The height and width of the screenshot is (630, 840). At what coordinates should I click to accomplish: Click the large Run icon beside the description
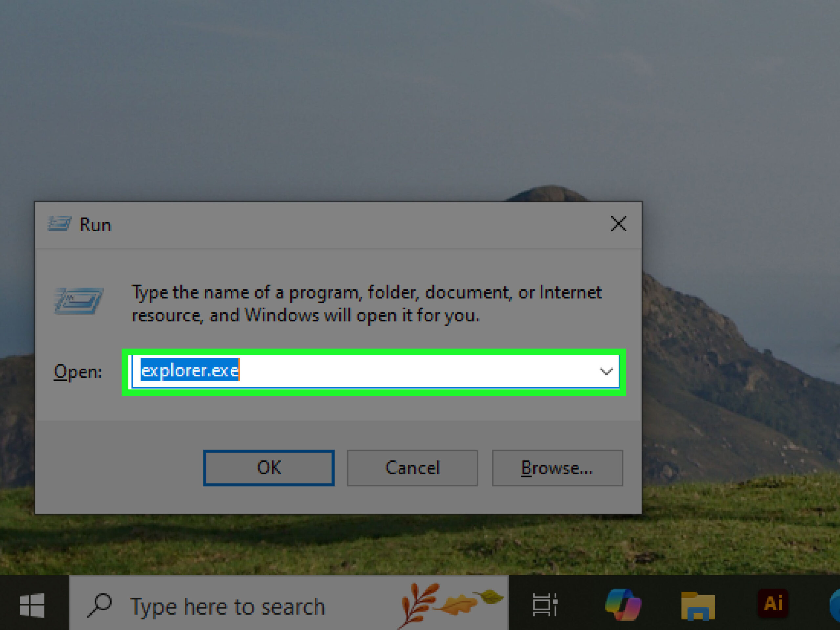point(78,301)
